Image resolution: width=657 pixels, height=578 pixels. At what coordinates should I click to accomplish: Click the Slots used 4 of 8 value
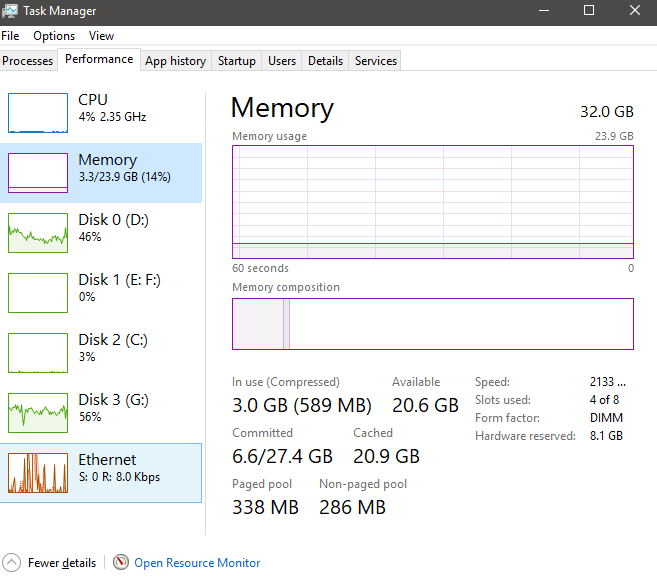click(604, 400)
